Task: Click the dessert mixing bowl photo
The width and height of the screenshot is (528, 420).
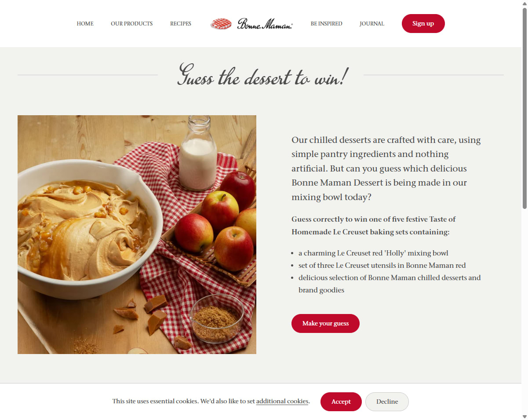Action: [x=137, y=234]
